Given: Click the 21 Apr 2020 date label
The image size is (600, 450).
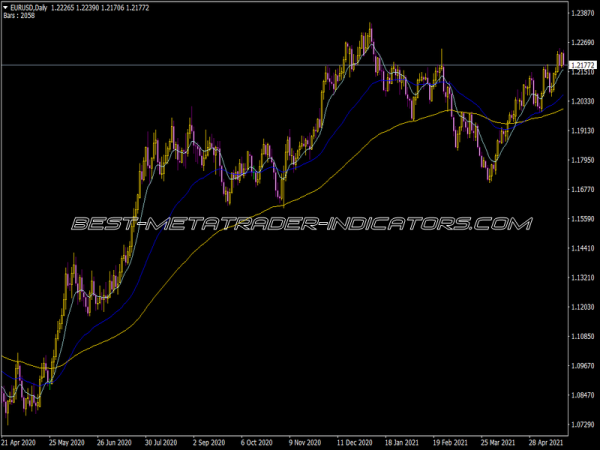Looking at the screenshot, I should [x=20, y=441].
